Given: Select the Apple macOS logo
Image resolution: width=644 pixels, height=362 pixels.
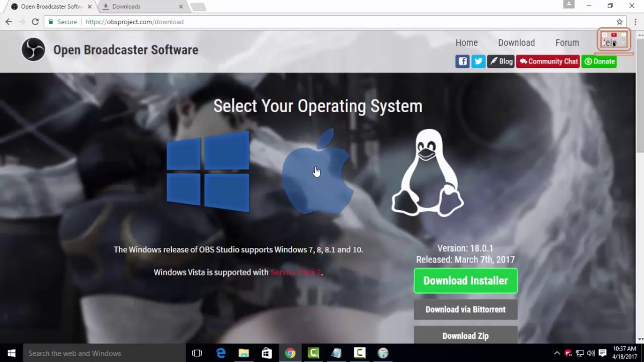Looking at the screenshot, I should click(317, 172).
